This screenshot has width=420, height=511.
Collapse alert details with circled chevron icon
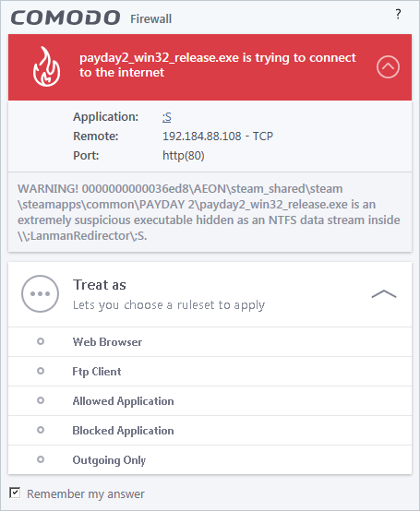click(x=388, y=66)
